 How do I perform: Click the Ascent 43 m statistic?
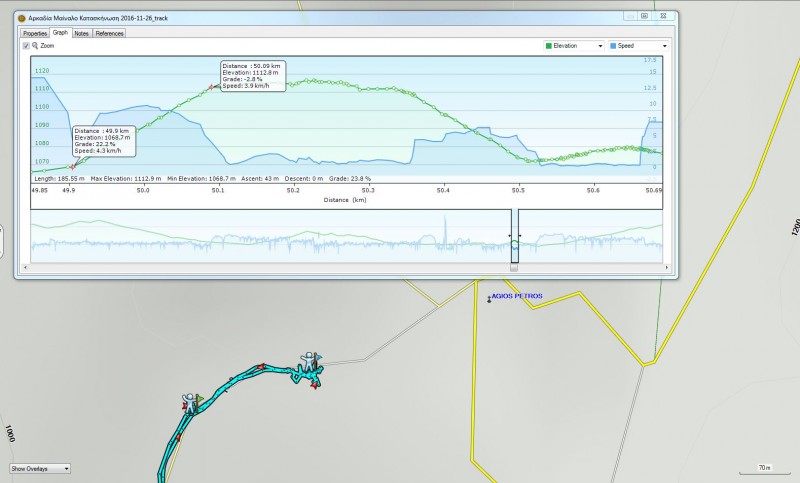point(260,179)
